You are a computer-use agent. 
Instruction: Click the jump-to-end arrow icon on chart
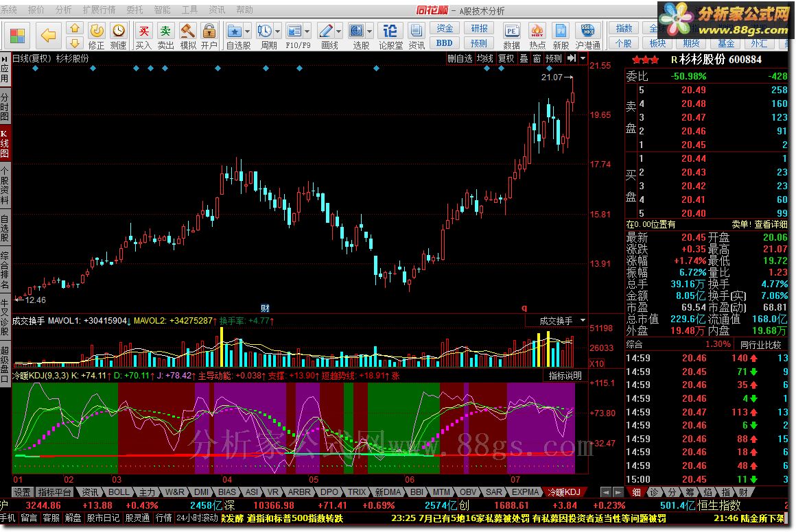572,58
